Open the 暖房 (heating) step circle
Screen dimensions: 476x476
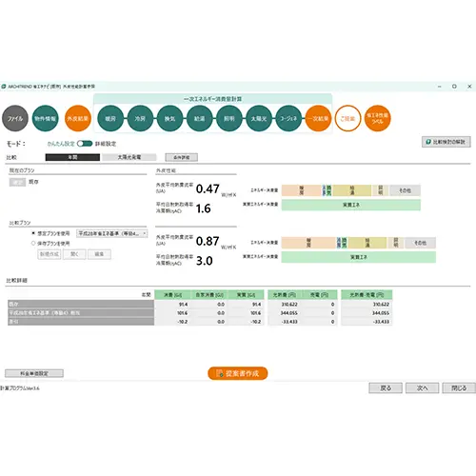pyautogui.click(x=110, y=118)
